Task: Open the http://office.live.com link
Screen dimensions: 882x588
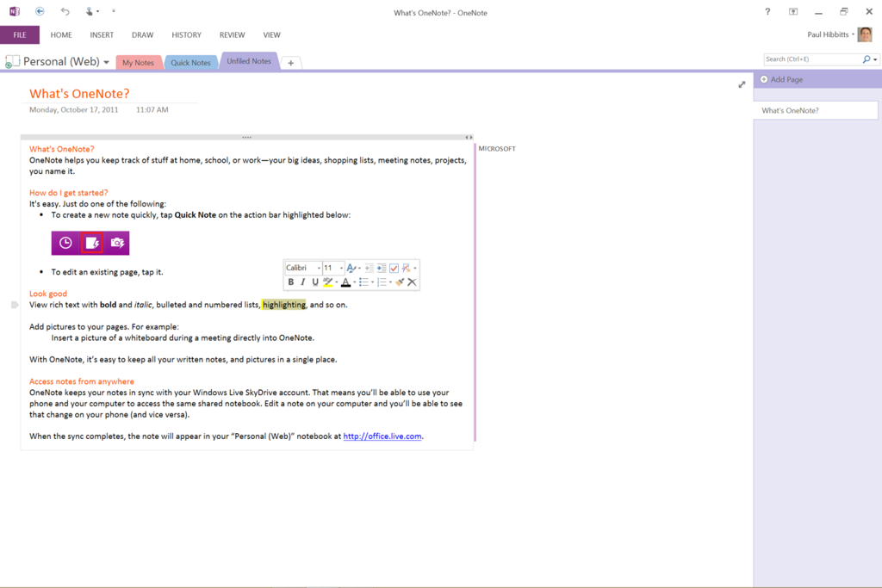Action: (382, 436)
